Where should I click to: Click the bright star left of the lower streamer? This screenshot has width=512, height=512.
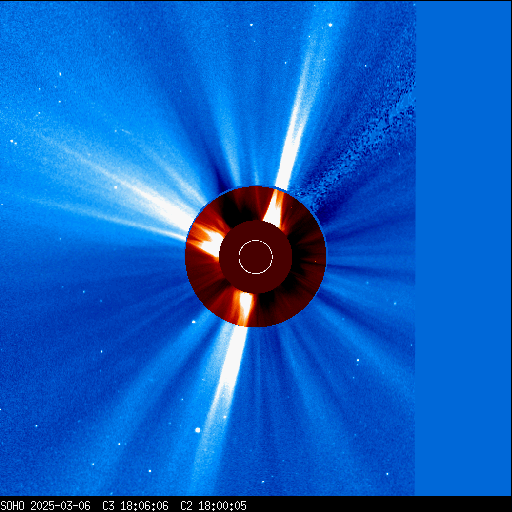(x=197, y=430)
